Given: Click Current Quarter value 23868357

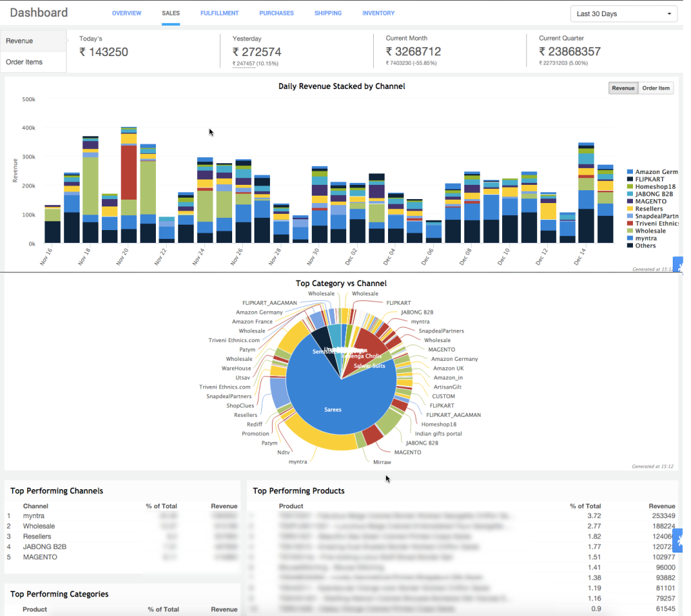Looking at the screenshot, I should (570, 51).
